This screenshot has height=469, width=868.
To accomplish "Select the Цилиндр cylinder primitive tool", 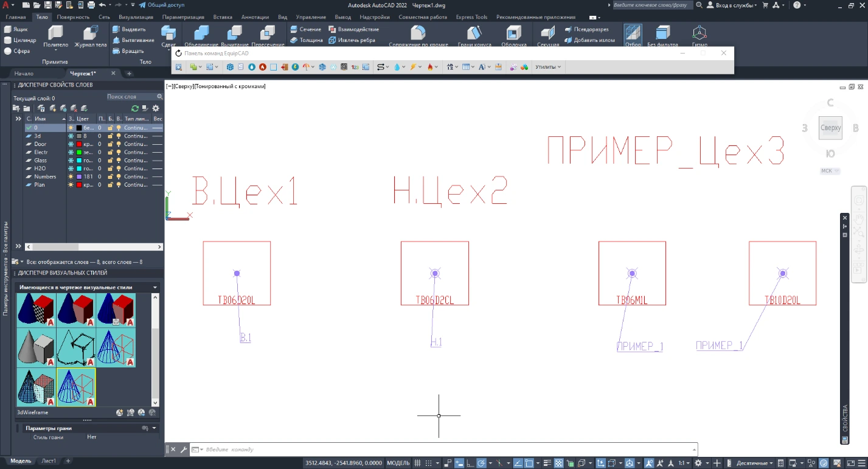I will [x=21, y=40].
